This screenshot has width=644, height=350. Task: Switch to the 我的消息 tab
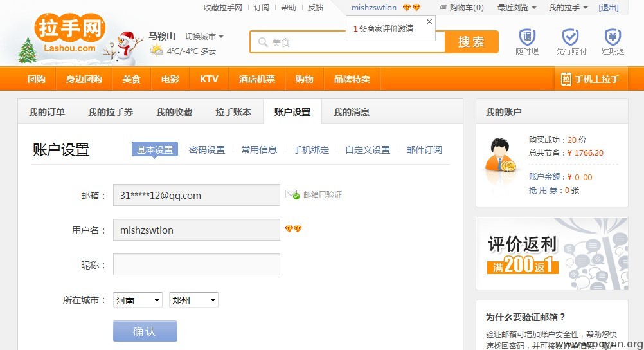pos(352,112)
